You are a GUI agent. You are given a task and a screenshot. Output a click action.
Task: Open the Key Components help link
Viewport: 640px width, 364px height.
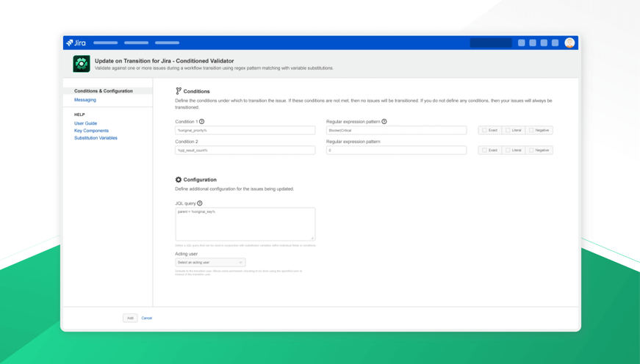click(91, 131)
